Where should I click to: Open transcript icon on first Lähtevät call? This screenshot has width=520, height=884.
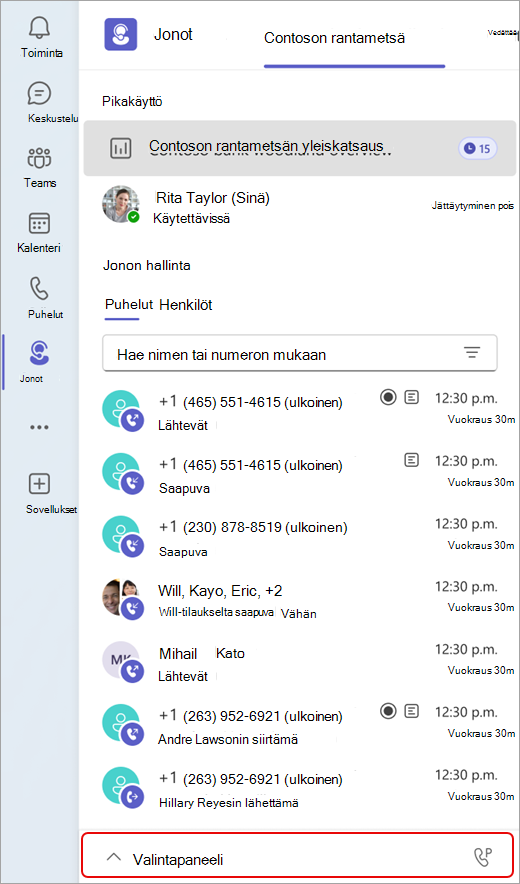(413, 398)
